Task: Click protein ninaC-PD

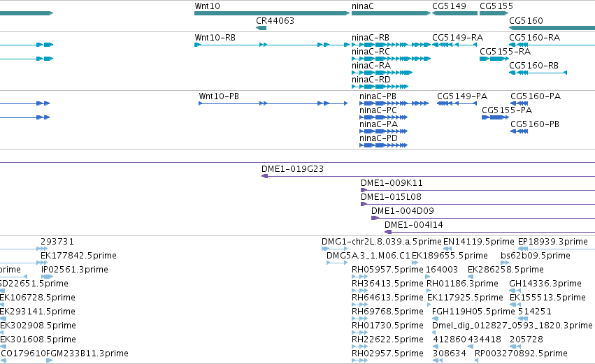Action: click(x=383, y=145)
